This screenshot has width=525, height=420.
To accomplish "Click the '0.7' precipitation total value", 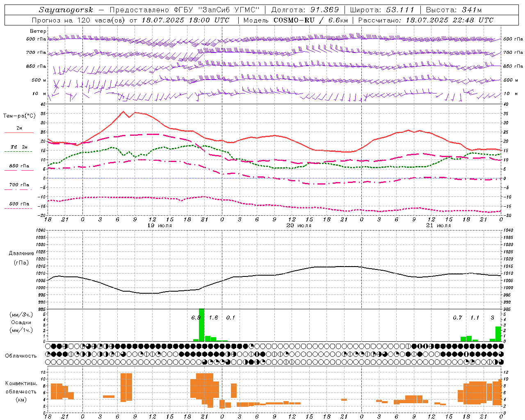I will [x=457, y=317].
